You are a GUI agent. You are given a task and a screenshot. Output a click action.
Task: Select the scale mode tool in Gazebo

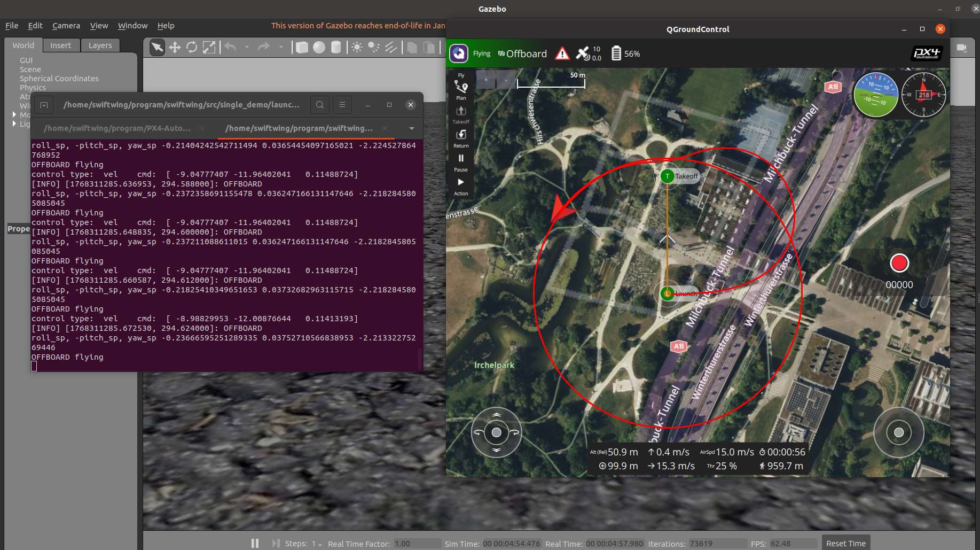(x=209, y=48)
